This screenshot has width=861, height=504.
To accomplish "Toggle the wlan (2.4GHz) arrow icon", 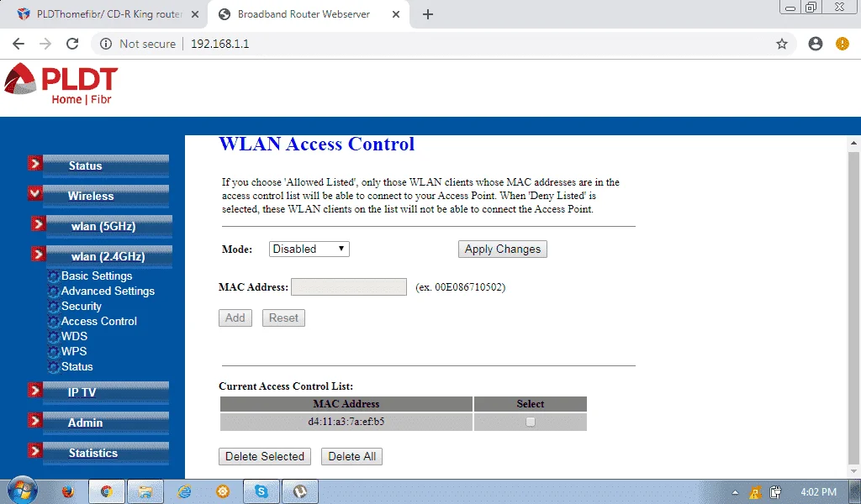I will [39, 254].
